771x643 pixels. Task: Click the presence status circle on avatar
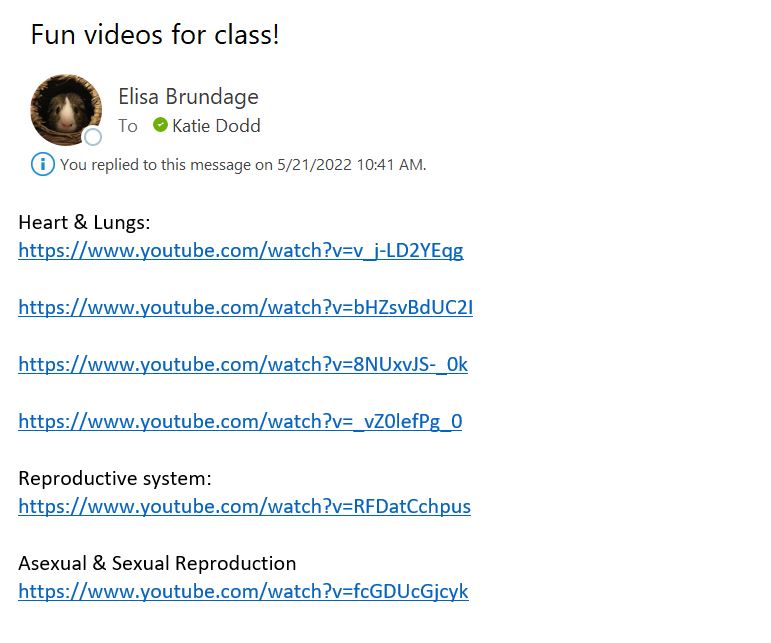93,137
